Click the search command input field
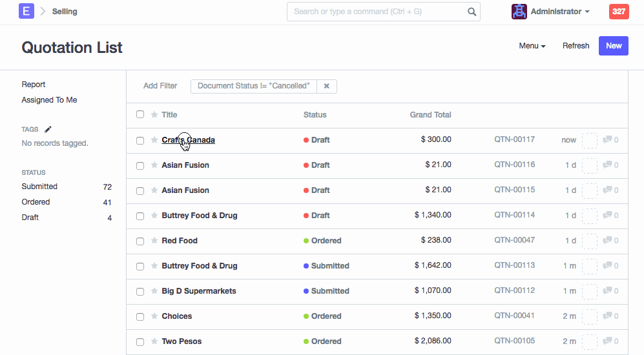 point(377,12)
